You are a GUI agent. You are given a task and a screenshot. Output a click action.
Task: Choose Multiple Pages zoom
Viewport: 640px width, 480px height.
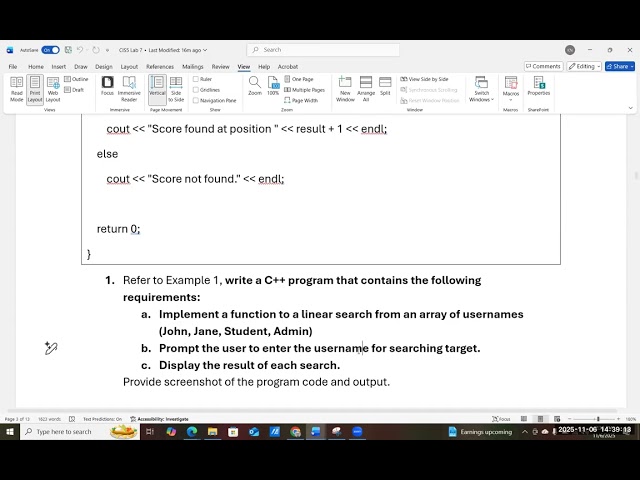(x=304, y=89)
